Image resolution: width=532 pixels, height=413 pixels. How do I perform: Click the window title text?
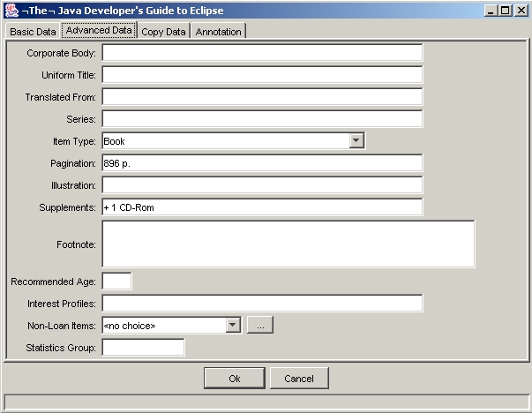coord(123,11)
